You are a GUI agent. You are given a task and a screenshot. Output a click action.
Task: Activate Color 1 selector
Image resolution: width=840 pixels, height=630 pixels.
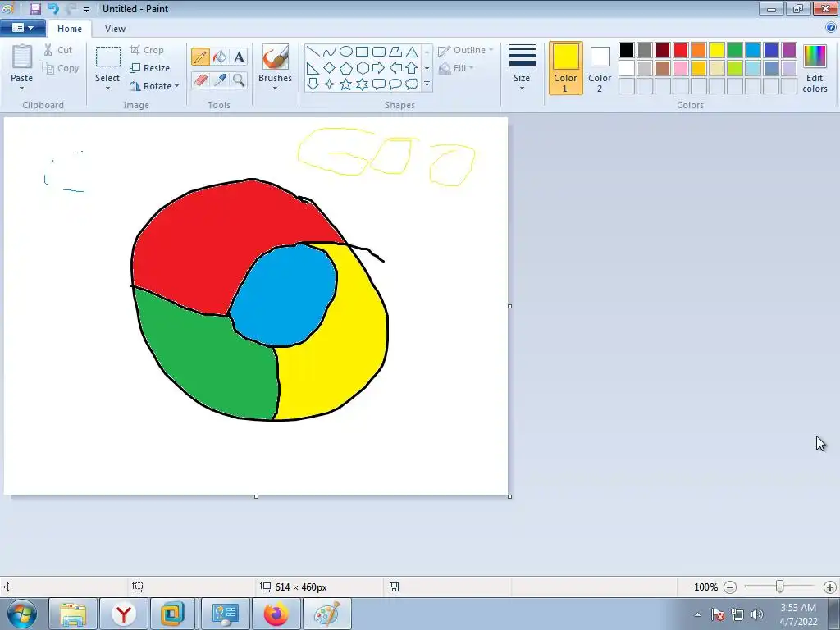[x=565, y=68]
